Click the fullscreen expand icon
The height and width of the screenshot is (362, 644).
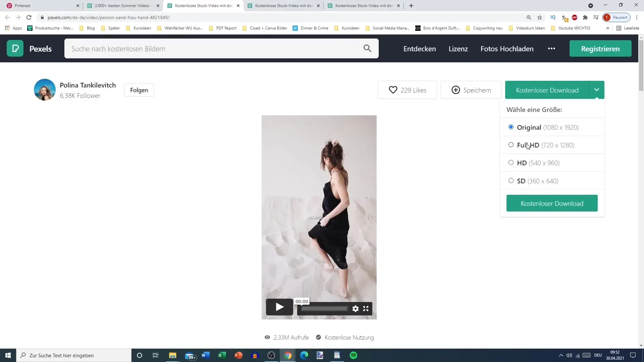click(365, 308)
